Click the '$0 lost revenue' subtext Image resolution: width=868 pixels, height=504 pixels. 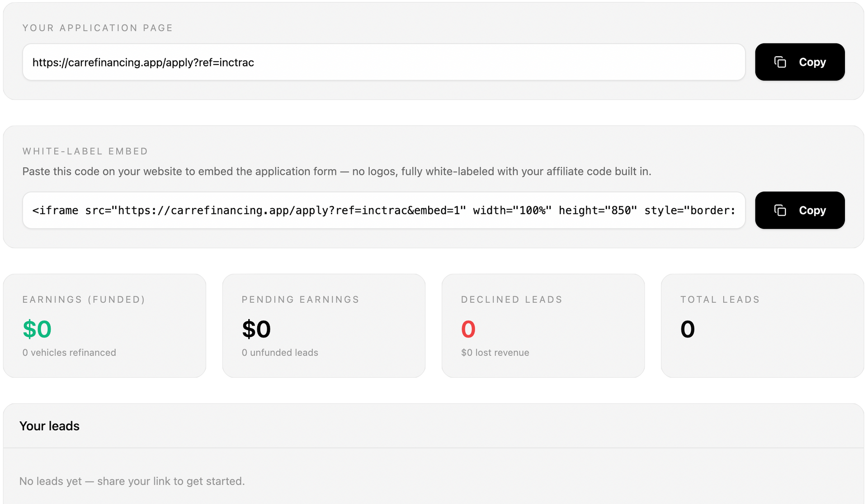tap(495, 353)
